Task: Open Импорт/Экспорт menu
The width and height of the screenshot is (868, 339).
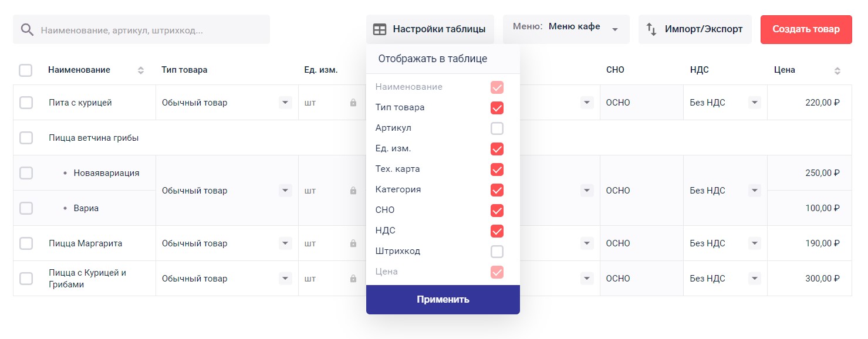Action: 695,29
